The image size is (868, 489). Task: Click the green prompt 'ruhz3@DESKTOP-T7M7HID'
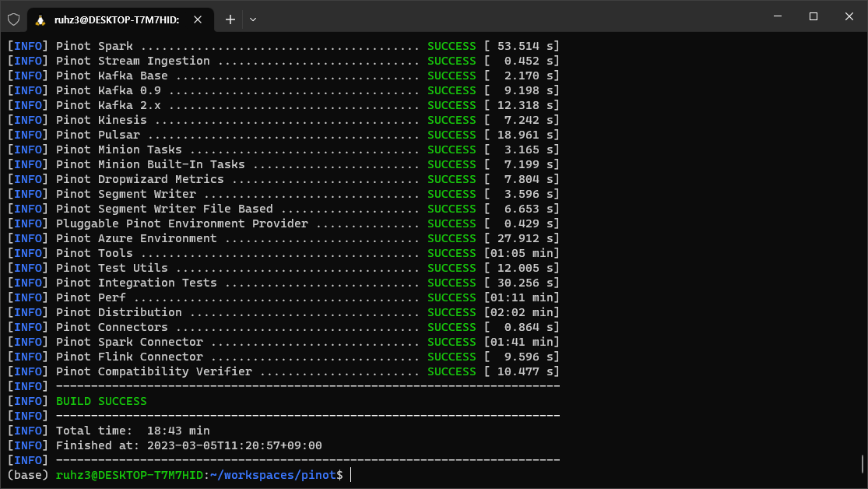(129, 475)
